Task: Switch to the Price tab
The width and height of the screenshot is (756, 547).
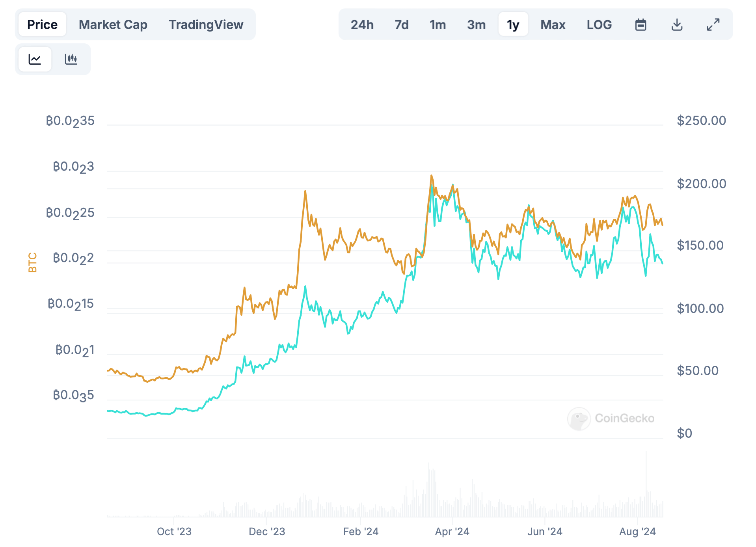Action: (42, 24)
